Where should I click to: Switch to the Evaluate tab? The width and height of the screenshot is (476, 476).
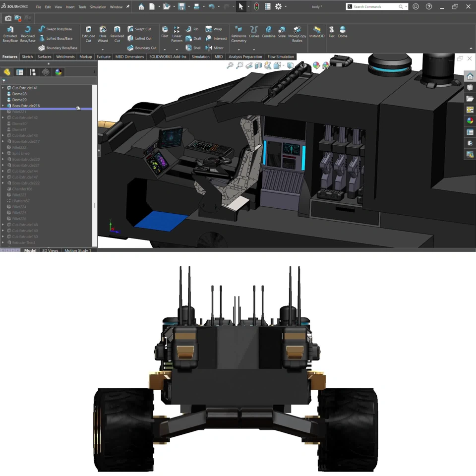104,57
